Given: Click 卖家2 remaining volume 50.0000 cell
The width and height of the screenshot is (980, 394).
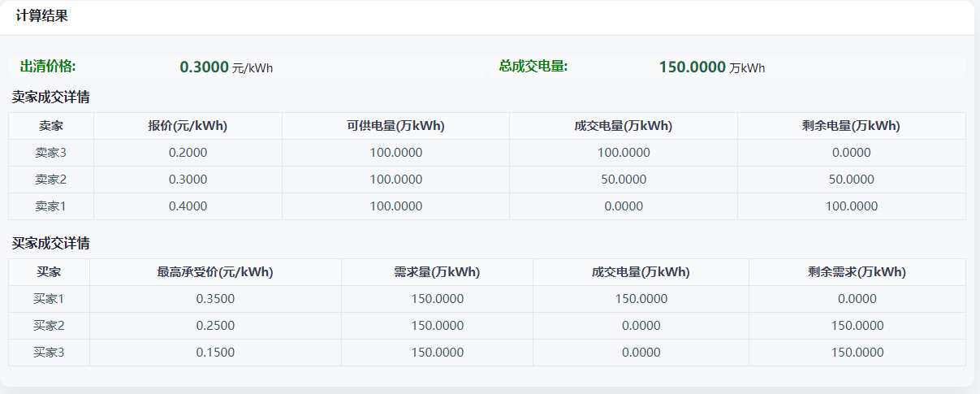Looking at the screenshot, I should 851,180.
